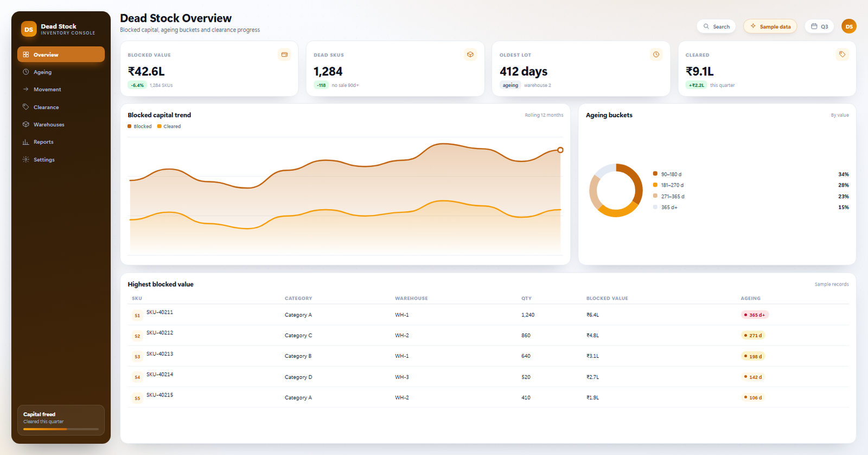
Task: Click the Cleared card tag icon
Action: pos(842,54)
